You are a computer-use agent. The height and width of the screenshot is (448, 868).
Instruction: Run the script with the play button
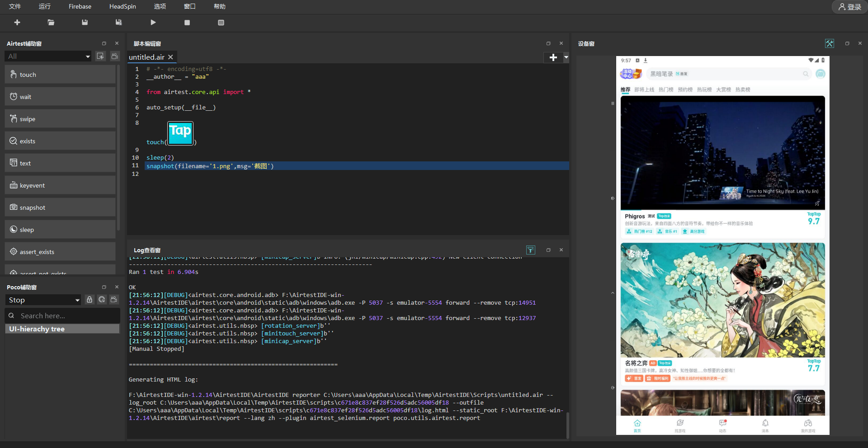coord(153,22)
